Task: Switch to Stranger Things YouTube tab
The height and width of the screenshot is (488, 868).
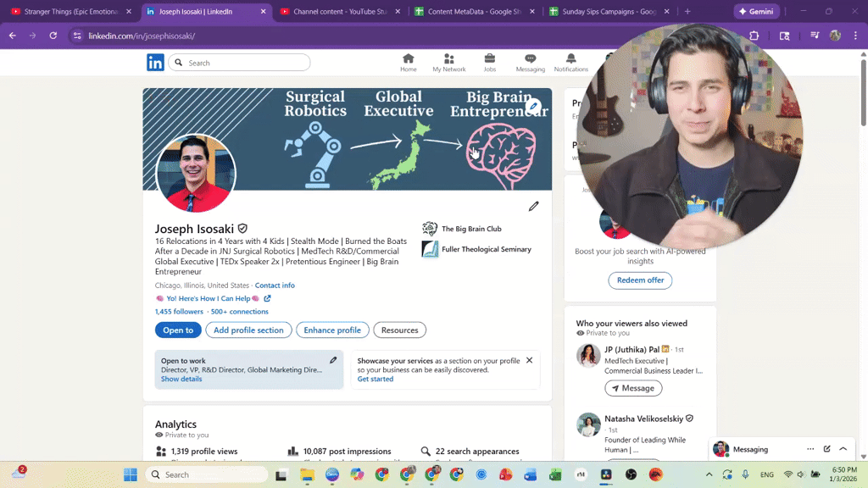Action: pyautogui.click(x=70, y=11)
